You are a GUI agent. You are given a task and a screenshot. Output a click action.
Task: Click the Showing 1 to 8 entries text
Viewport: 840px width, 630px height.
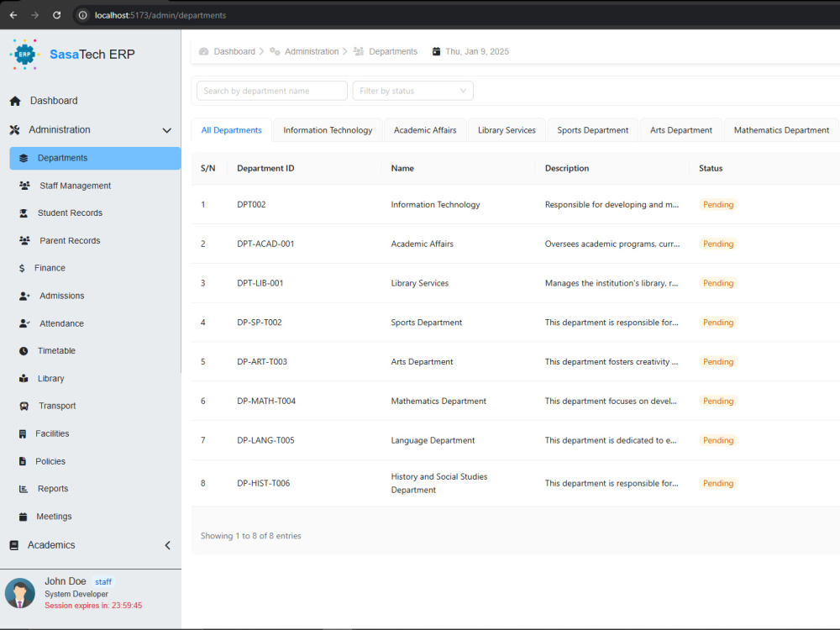pyautogui.click(x=250, y=536)
